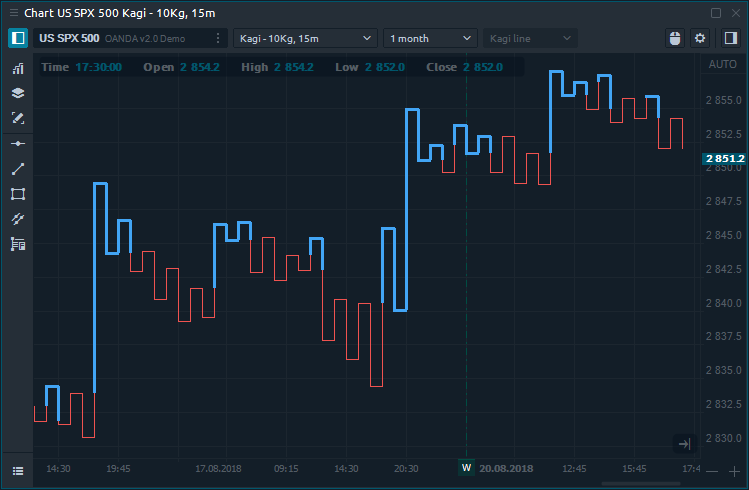Select the trend line drawing tool
The height and width of the screenshot is (490, 749).
[18, 169]
